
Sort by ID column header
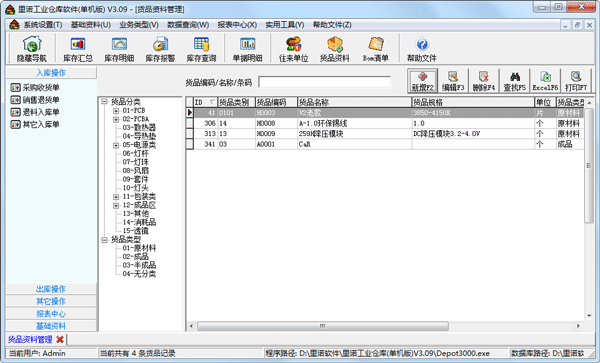pyautogui.click(x=205, y=102)
